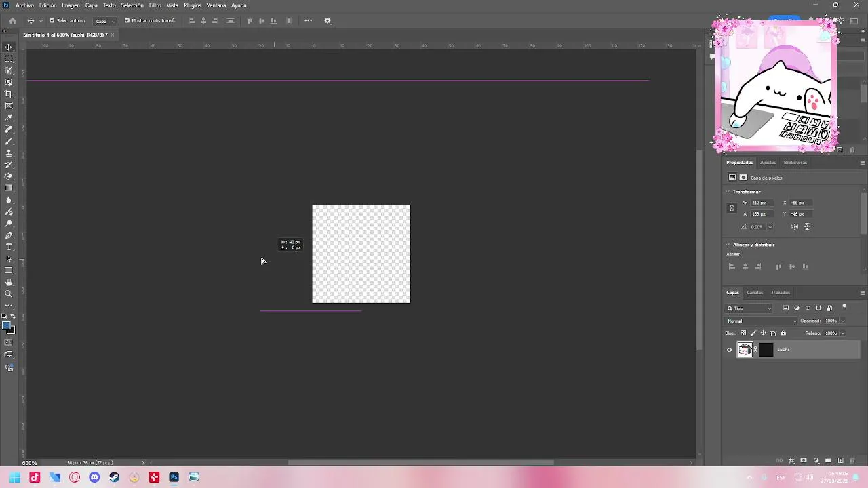The image size is (868, 488).
Task: Select the Gradient tool
Action: click(9, 188)
